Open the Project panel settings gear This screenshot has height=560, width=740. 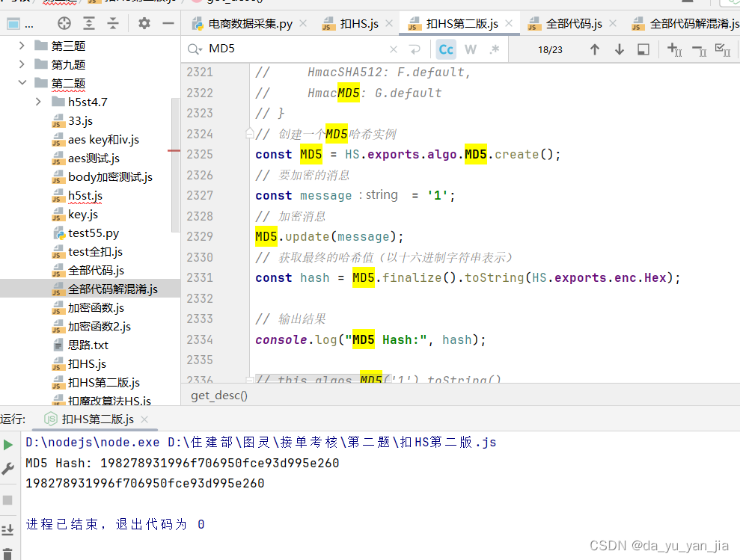pos(144,23)
